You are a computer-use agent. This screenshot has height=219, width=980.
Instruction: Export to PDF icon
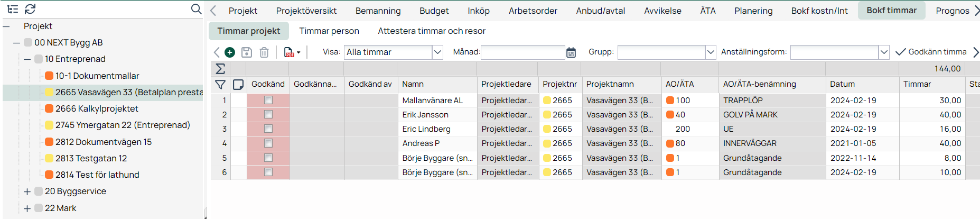(x=289, y=52)
